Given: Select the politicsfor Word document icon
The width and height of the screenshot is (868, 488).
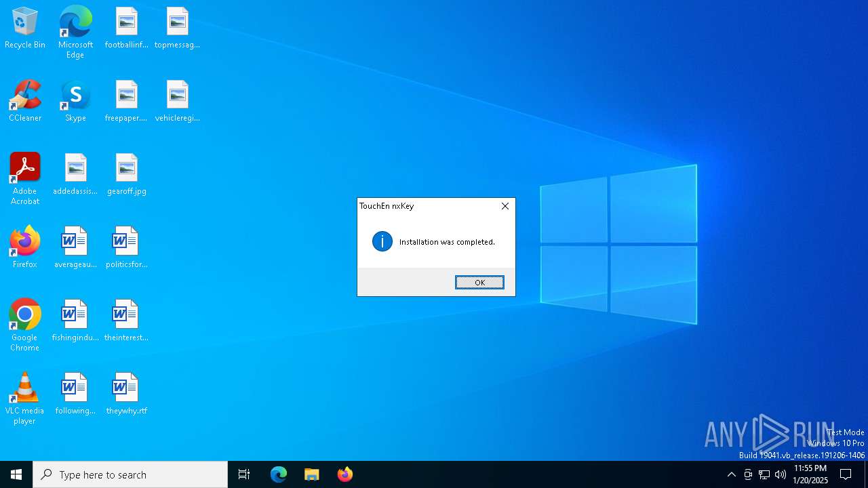Looking at the screenshot, I should [x=126, y=248].
